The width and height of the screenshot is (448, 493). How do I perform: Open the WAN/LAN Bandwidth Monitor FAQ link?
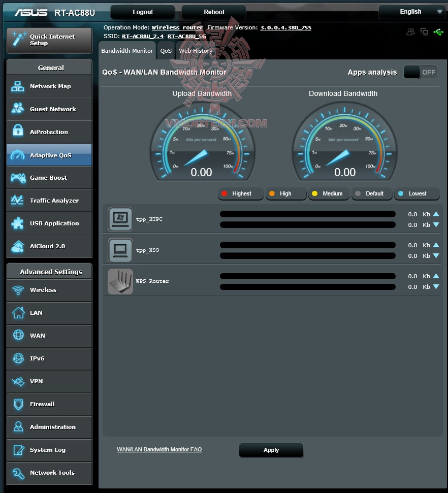click(x=159, y=450)
